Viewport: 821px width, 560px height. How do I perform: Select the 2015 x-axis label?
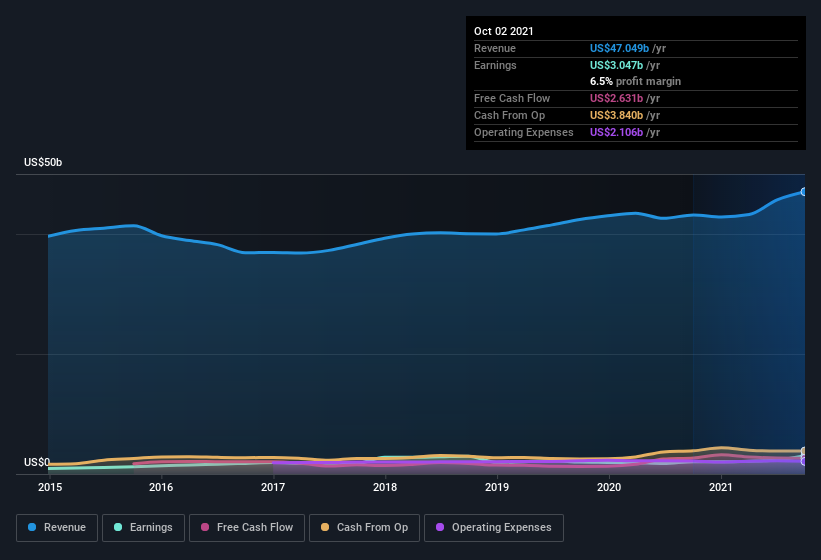coord(50,487)
